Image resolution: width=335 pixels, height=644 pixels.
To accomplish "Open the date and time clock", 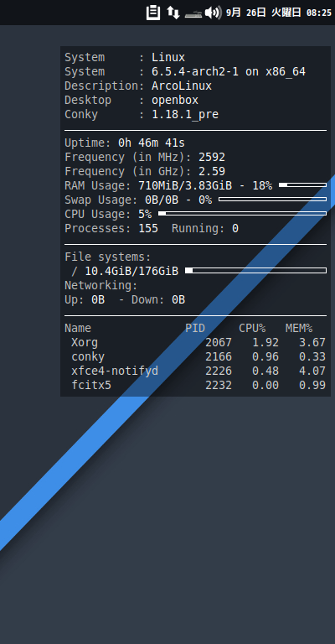I will click(279, 13).
